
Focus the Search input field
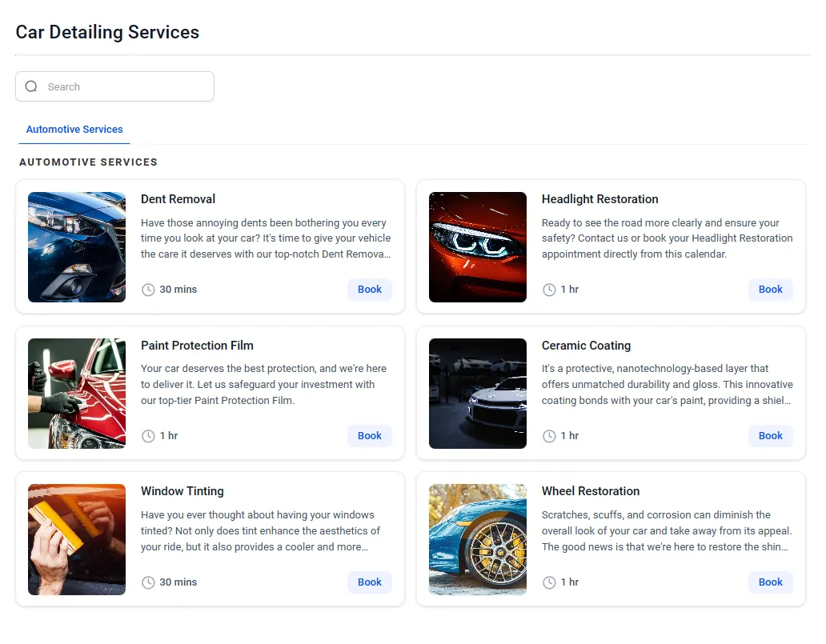(x=114, y=86)
